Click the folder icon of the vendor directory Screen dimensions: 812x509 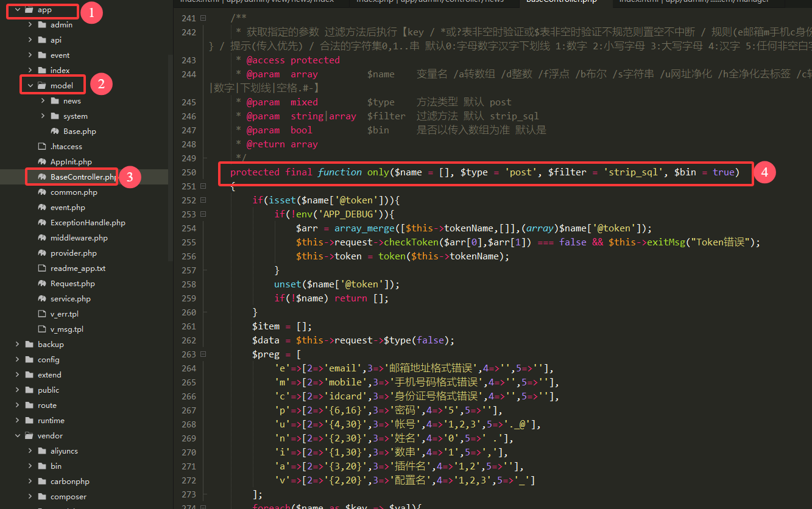[29, 436]
